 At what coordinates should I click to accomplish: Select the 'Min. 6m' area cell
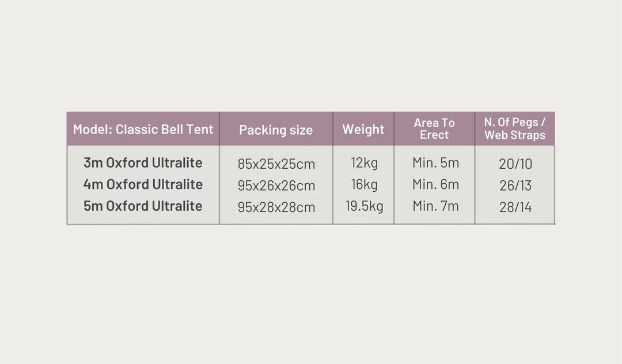[435, 184]
